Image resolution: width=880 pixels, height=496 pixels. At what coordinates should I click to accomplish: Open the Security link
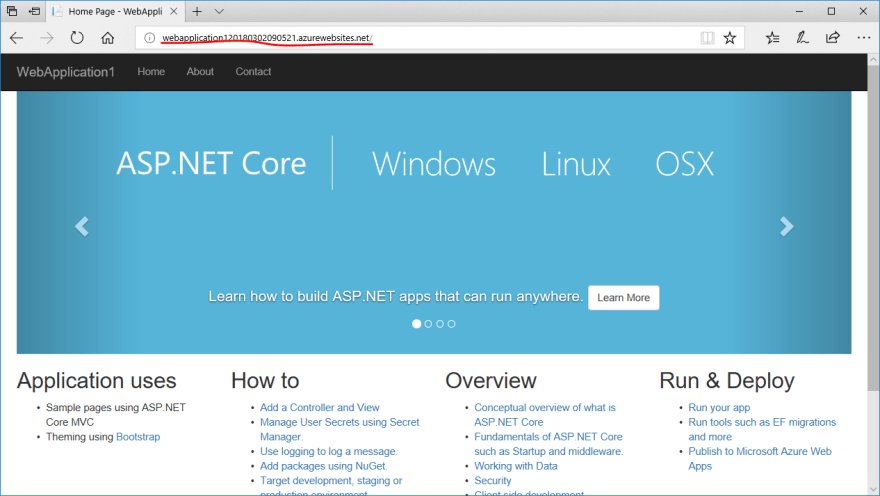coord(493,480)
